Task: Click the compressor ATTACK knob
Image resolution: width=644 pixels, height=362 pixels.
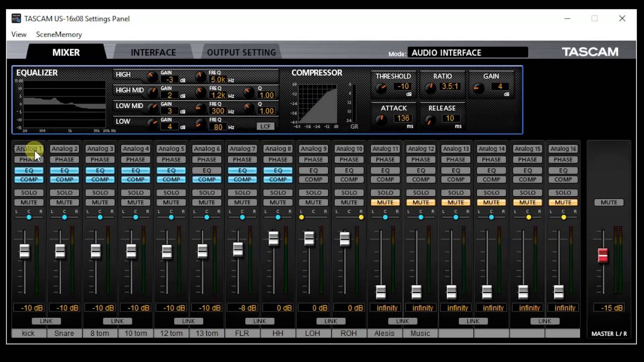Action: 382,120
